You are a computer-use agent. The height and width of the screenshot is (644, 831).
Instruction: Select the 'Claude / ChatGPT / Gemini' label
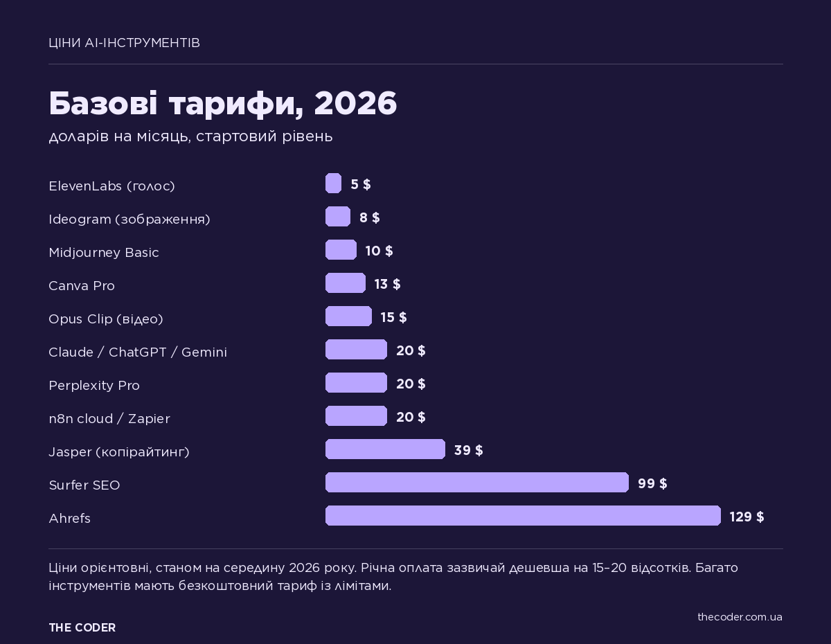coord(138,352)
